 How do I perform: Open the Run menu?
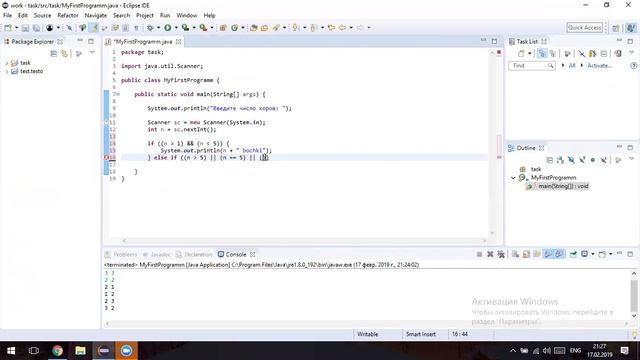(165, 15)
